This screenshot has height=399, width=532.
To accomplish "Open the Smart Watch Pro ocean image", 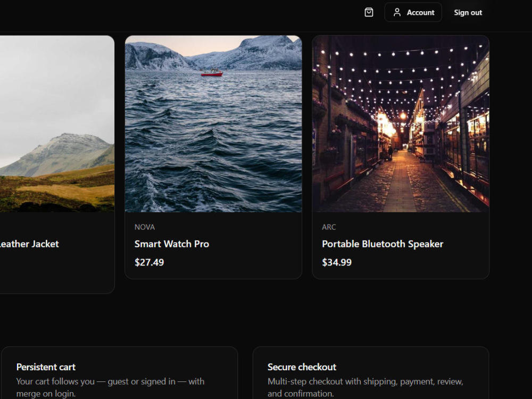I will pyautogui.click(x=213, y=124).
